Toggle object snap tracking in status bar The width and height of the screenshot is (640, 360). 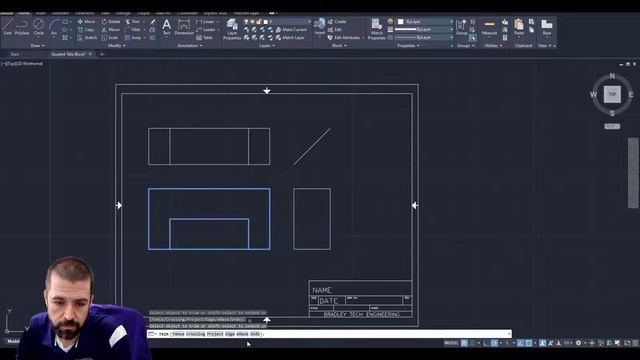tap(520, 343)
